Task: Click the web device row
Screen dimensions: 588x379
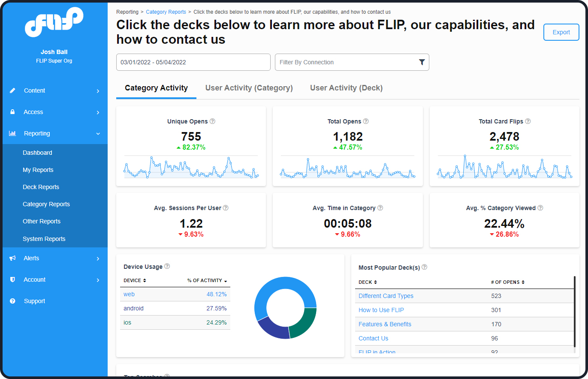Action: pyautogui.click(x=175, y=295)
